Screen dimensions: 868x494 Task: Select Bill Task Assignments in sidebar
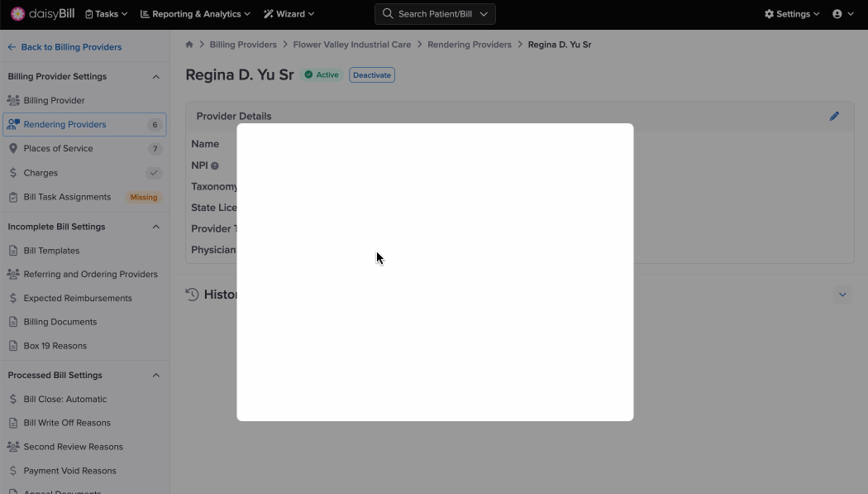tap(67, 197)
